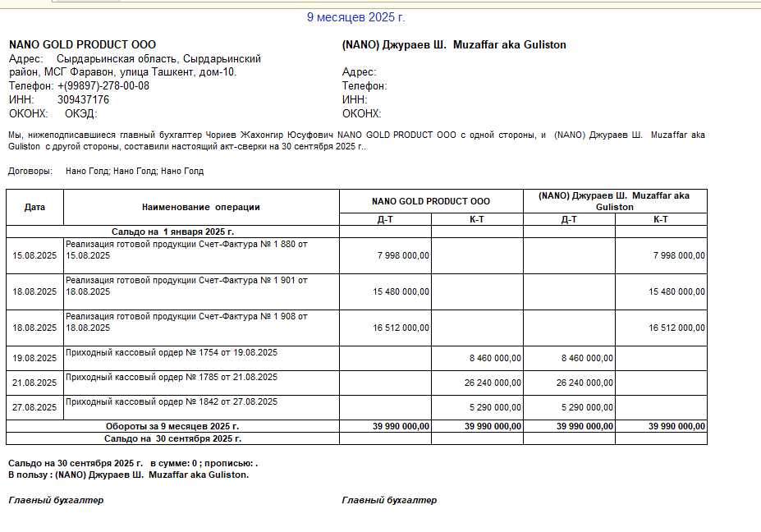
Task: Select the row label "Обороты за 9 месяцев 2025 г."
Action: click(172, 426)
